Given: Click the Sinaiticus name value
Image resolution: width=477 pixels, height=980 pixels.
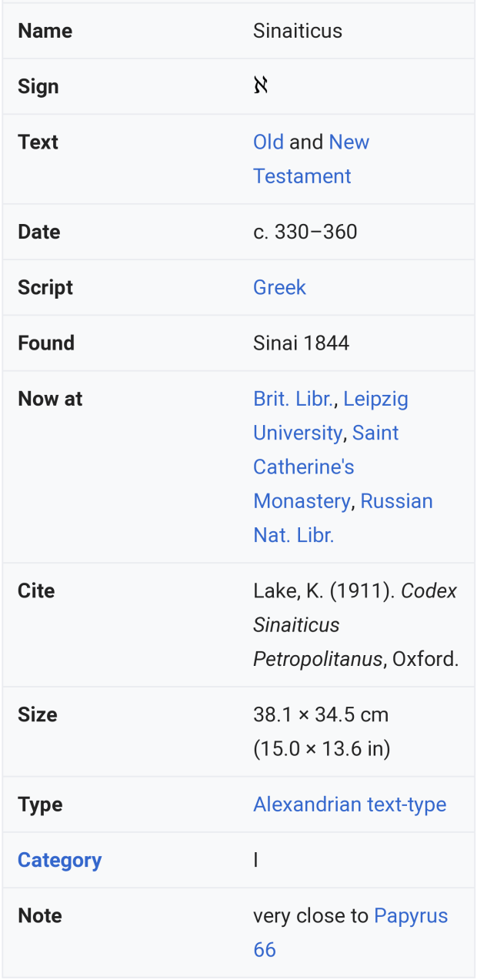Looking at the screenshot, I should click(297, 31).
